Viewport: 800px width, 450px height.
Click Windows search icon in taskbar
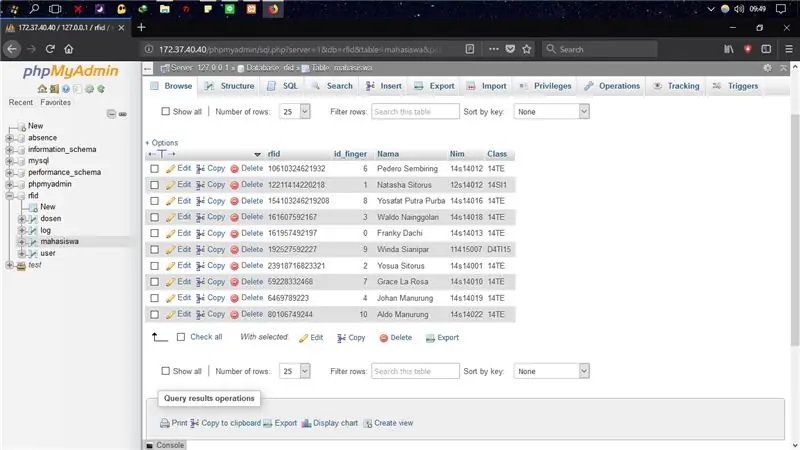point(34,9)
